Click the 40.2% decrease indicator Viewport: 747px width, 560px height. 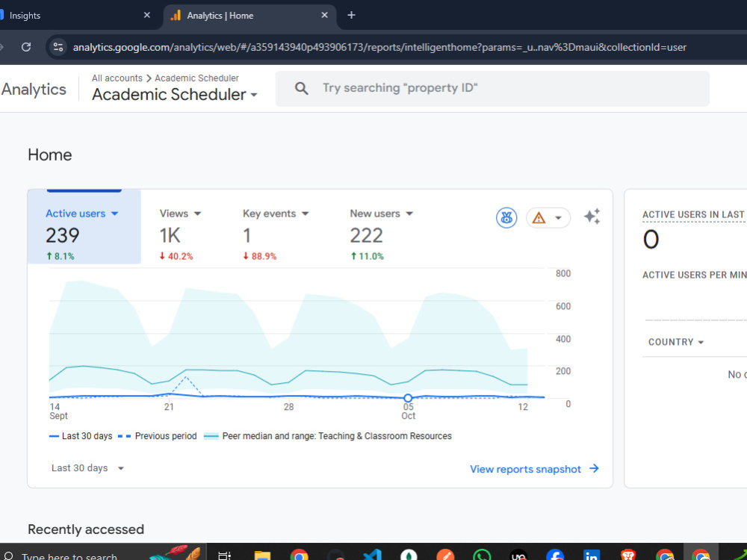coord(176,256)
